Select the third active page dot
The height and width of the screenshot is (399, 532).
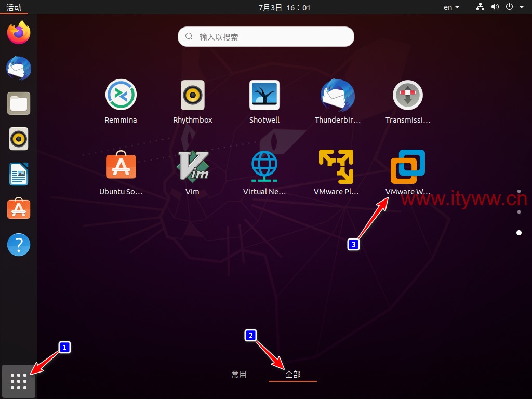tap(519, 233)
